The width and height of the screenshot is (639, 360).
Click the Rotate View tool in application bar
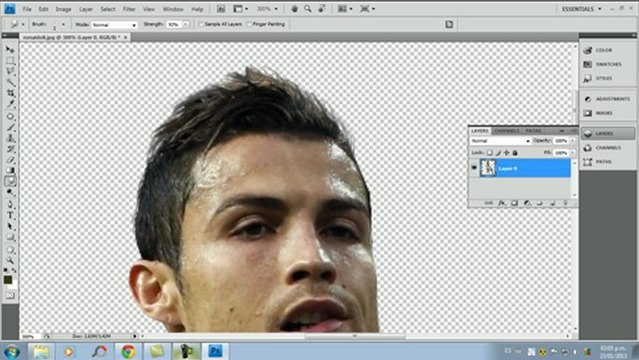coord(322,9)
